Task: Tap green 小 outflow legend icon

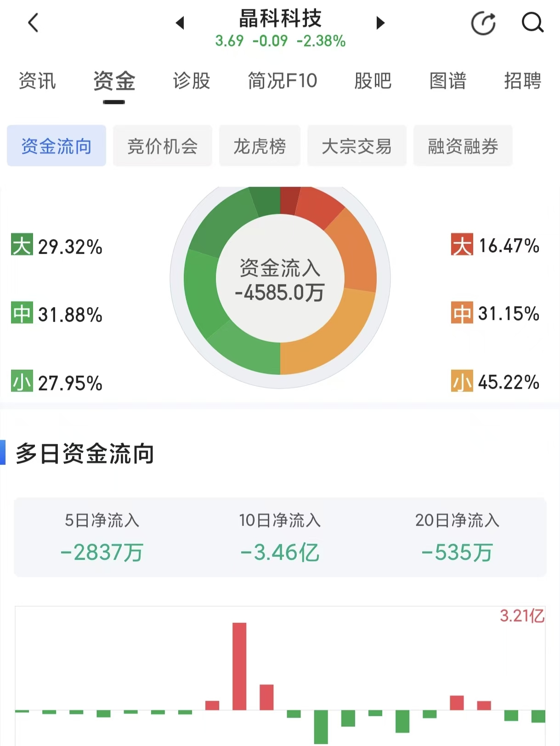Action: point(22,381)
